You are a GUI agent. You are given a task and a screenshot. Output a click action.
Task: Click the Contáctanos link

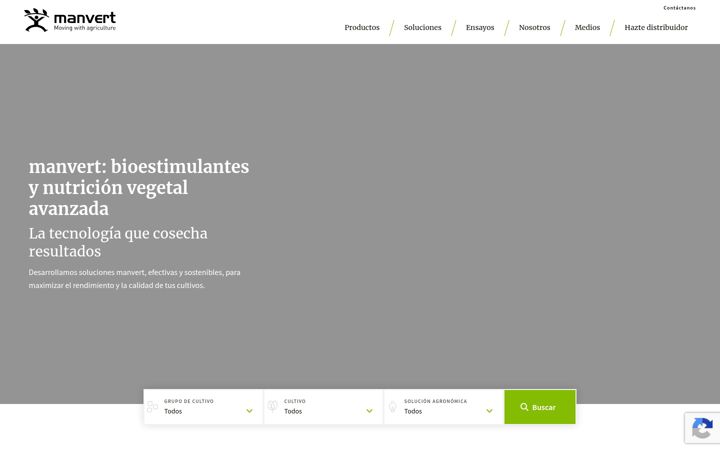(x=679, y=8)
